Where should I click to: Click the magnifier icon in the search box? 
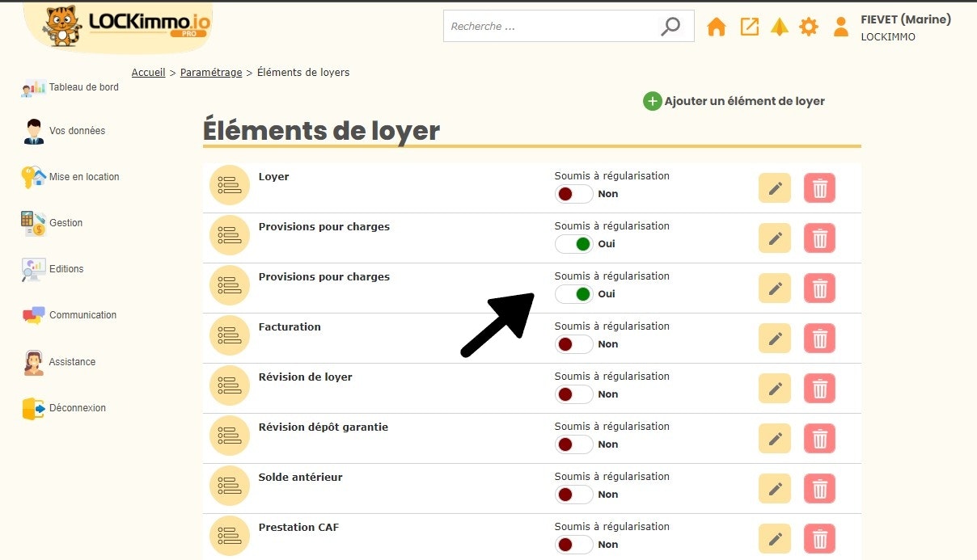[670, 27]
